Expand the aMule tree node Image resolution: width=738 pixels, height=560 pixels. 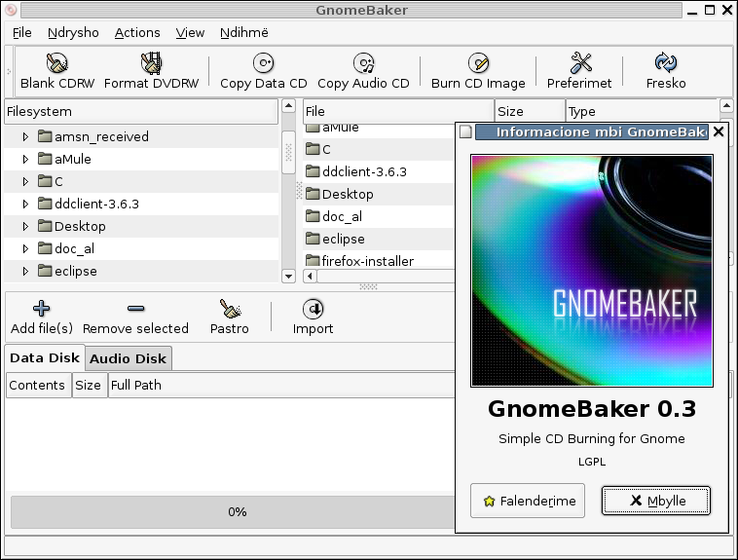(25, 159)
